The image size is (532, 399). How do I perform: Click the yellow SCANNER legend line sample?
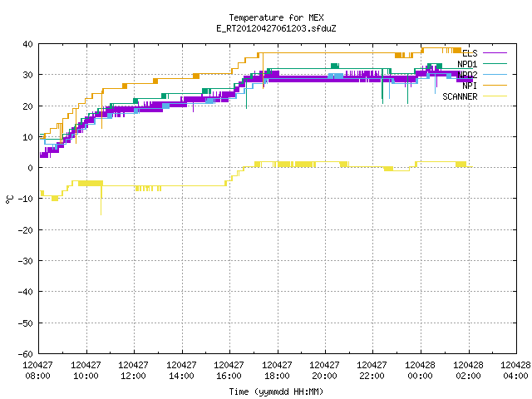(x=495, y=96)
